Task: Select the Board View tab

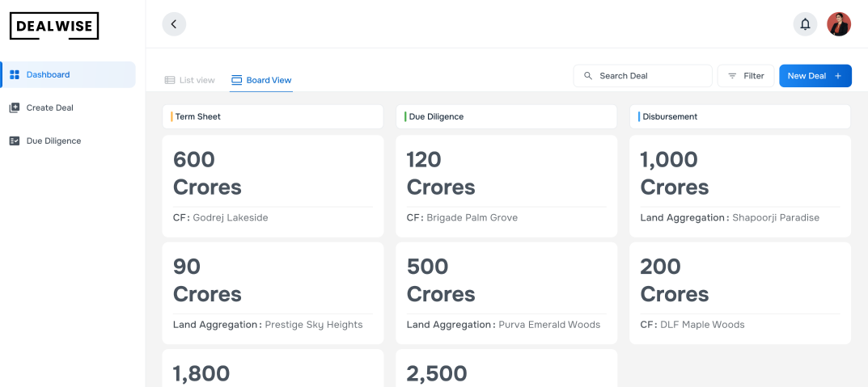Action: click(x=261, y=80)
